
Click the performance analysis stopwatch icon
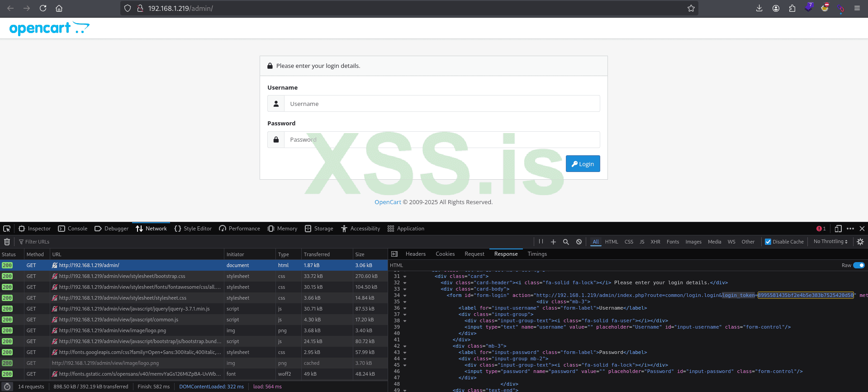[x=7, y=387]
